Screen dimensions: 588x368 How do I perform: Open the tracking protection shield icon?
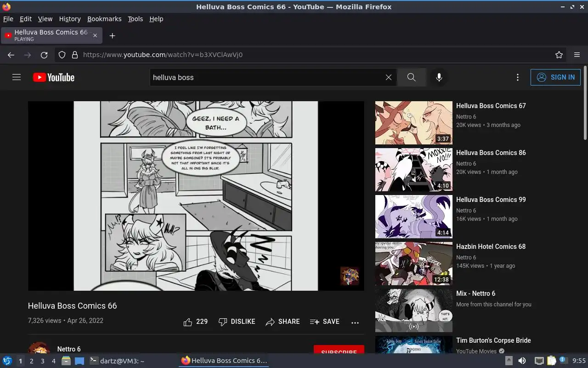(62, 55)
